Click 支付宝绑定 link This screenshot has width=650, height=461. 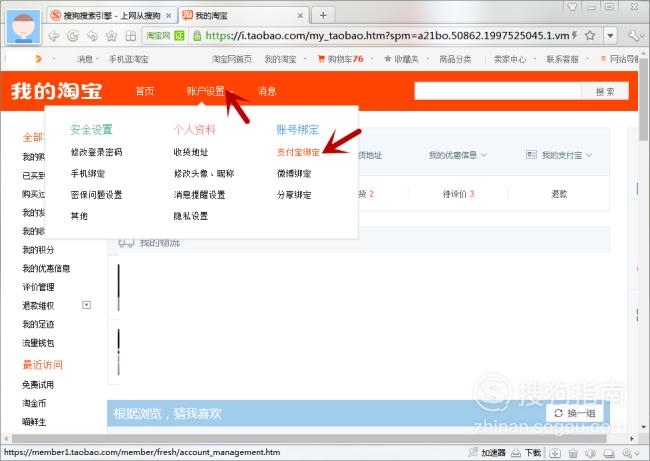pyautogui.click(x=298, y=152)
